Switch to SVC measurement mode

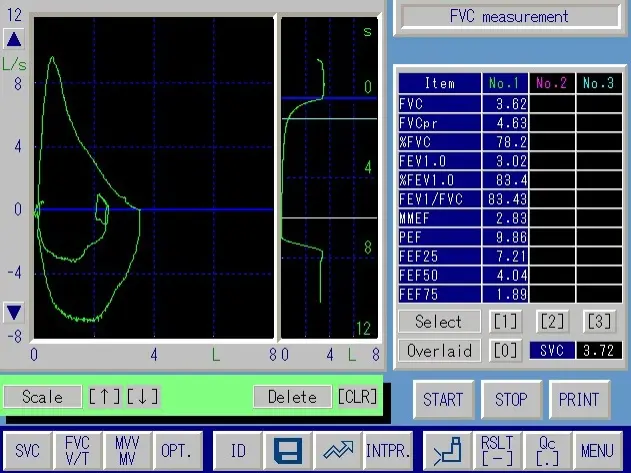point(28,451)
